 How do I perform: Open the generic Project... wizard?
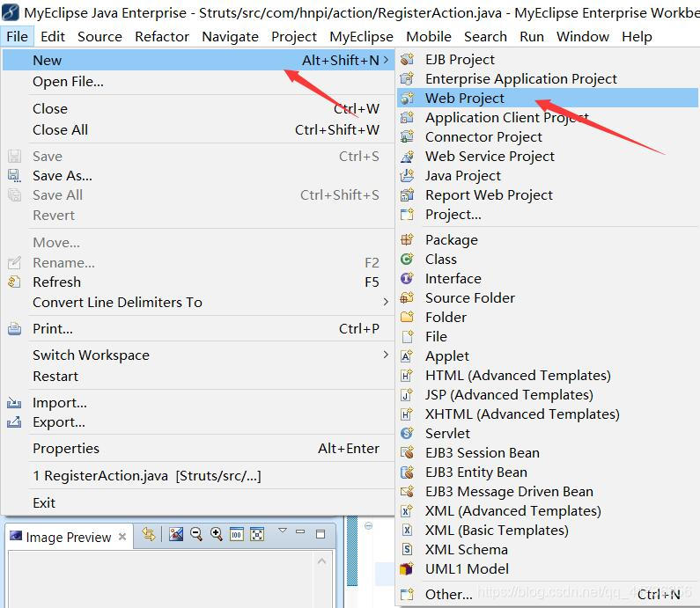pos(547,215)
